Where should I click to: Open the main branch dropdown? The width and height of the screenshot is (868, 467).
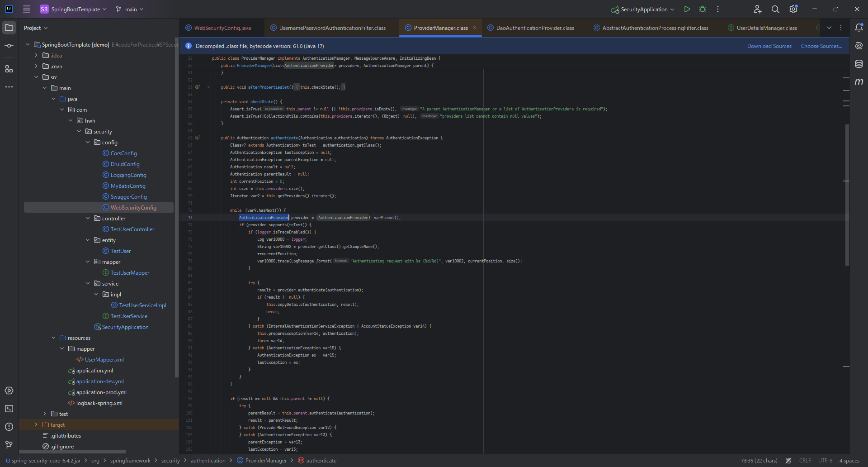click(130, 9)
